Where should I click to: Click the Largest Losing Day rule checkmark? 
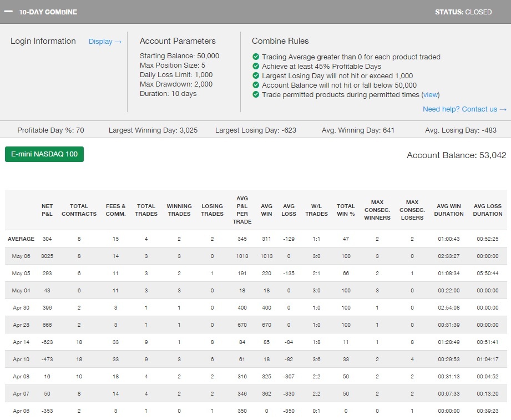[x=256, y=76]
